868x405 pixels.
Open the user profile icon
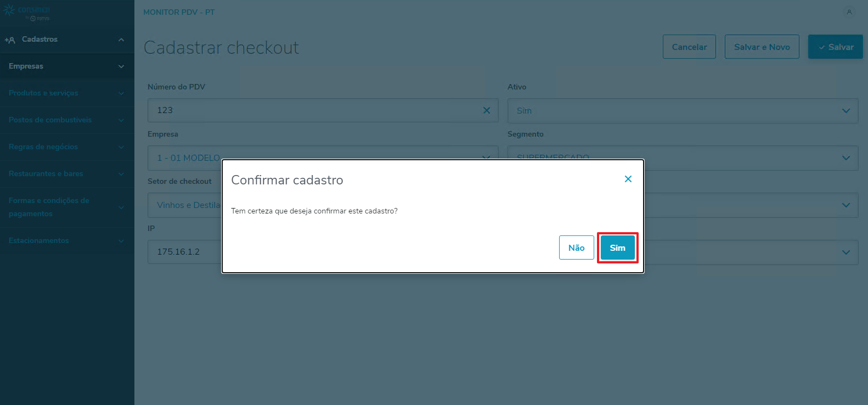(849, 12)
